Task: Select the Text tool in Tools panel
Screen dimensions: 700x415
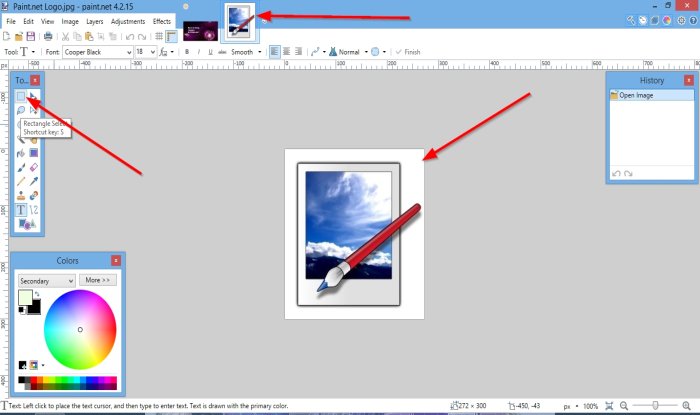Action: pyautogui.click(x=21, y=210)
